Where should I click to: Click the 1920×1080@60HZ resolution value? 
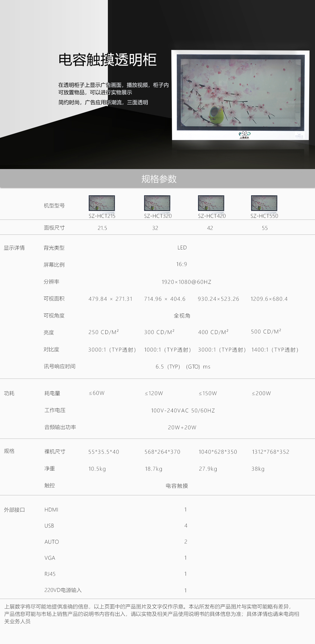click(x=186, y=282)
